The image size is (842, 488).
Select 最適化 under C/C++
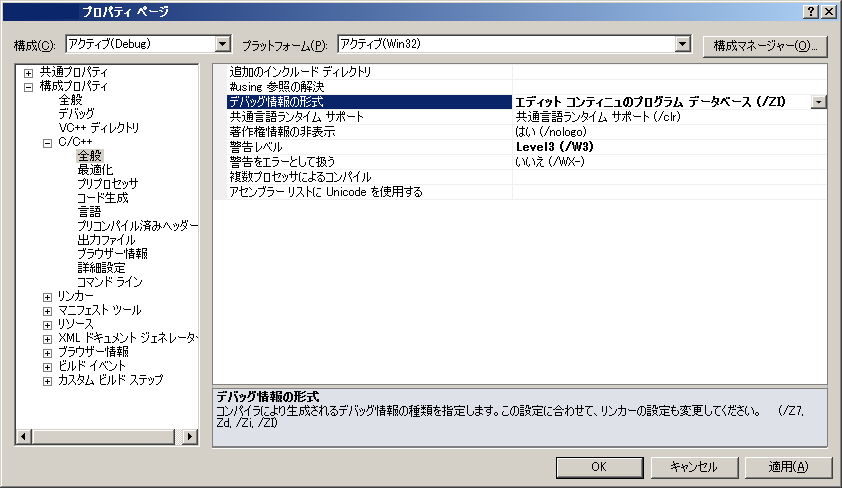click(x=95, y=170)
